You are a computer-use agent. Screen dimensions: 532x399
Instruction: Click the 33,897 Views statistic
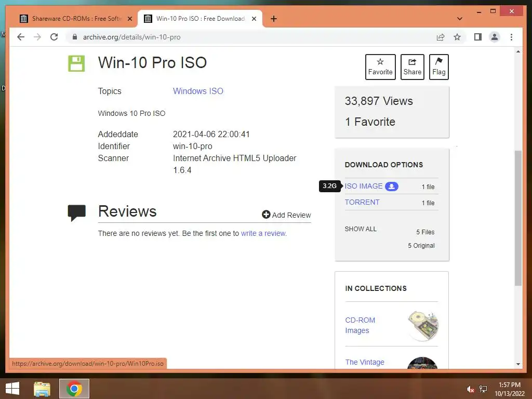click(x=379, y=101)
